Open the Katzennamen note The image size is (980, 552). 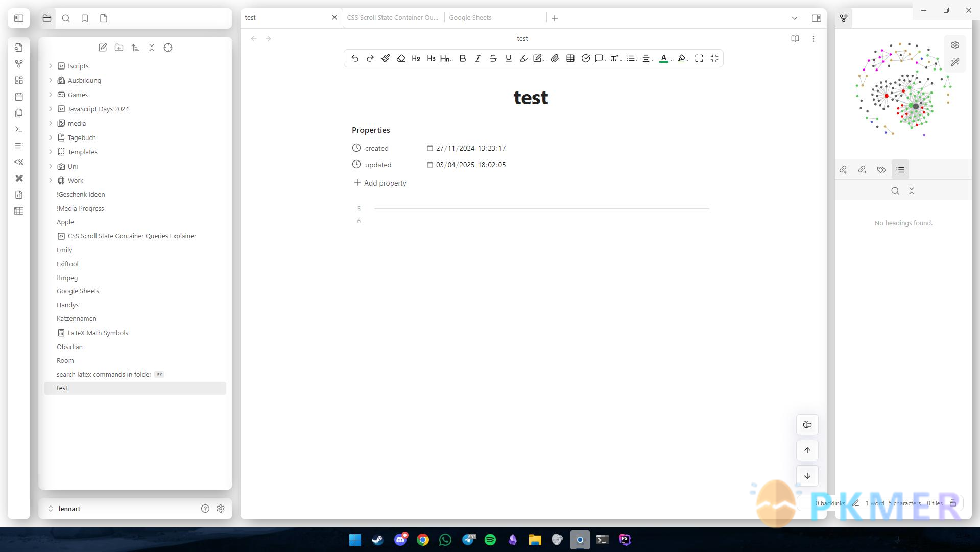[x=77, y=318]
